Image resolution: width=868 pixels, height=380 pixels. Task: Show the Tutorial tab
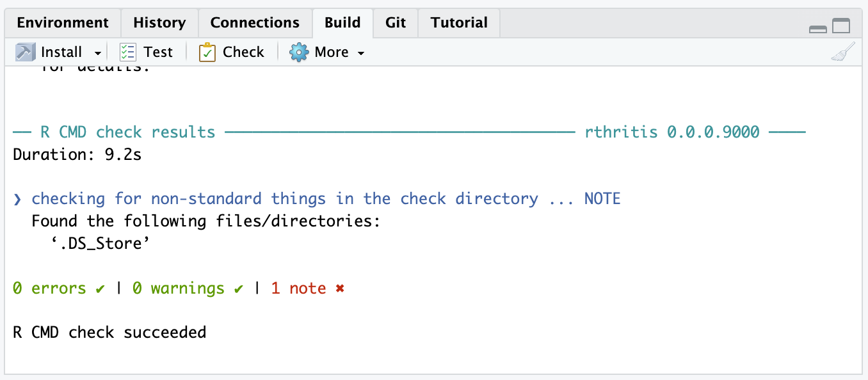click(x=459, y=23)
